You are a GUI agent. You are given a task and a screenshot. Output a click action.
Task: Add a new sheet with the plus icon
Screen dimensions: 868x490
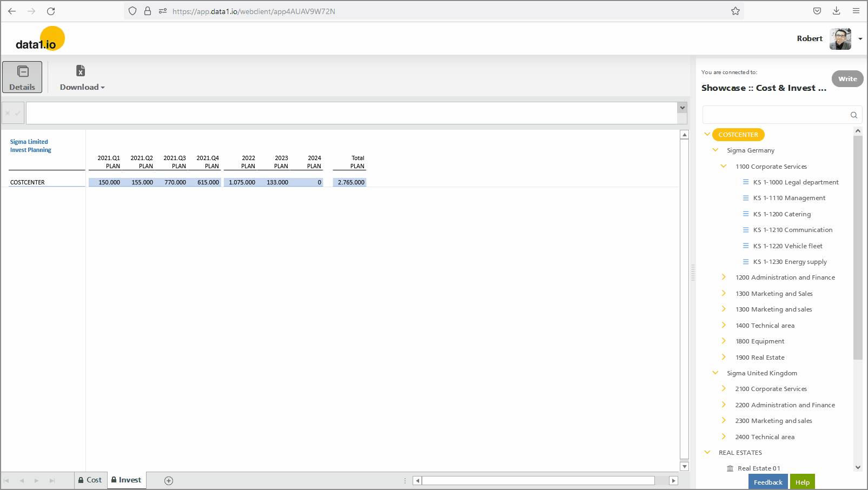[168, 480]
